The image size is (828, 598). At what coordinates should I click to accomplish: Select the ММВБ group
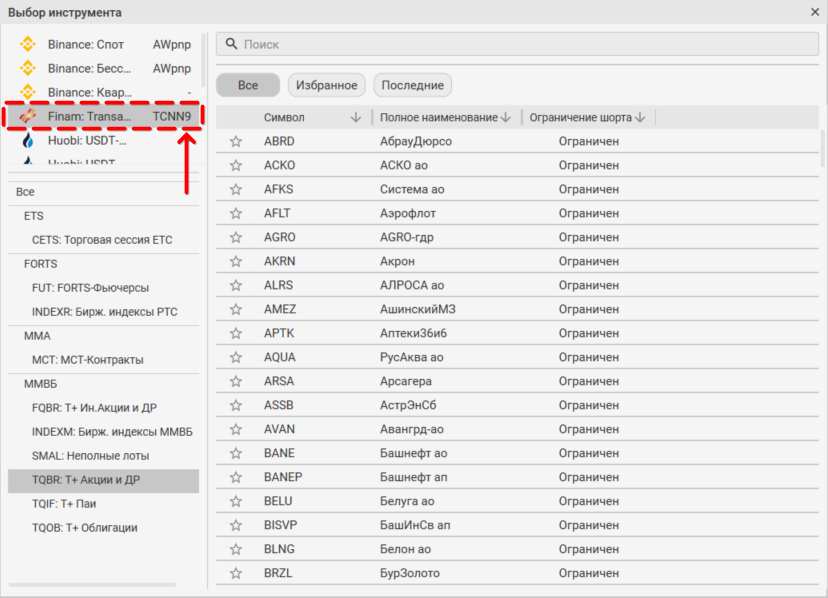point(41,384)
